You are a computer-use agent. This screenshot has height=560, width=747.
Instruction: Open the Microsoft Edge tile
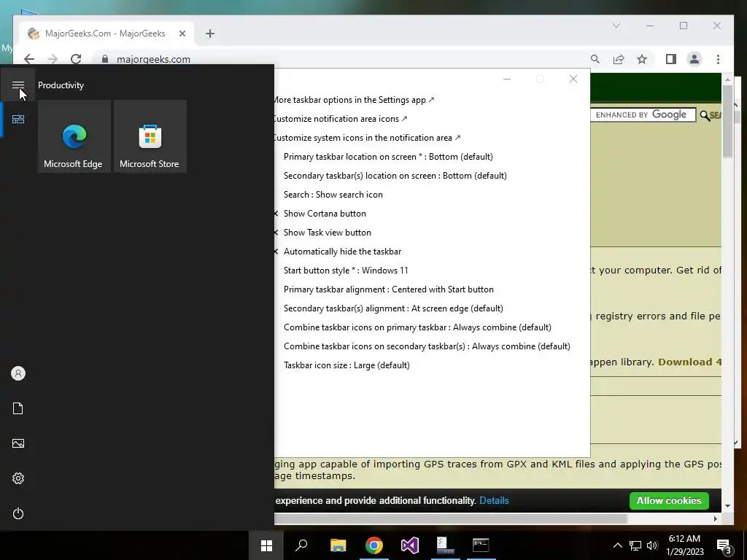coord(74,136)
